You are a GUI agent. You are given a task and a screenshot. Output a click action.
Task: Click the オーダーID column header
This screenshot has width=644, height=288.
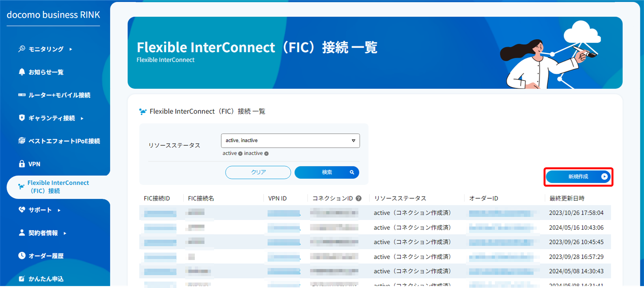tap(484, 199)
